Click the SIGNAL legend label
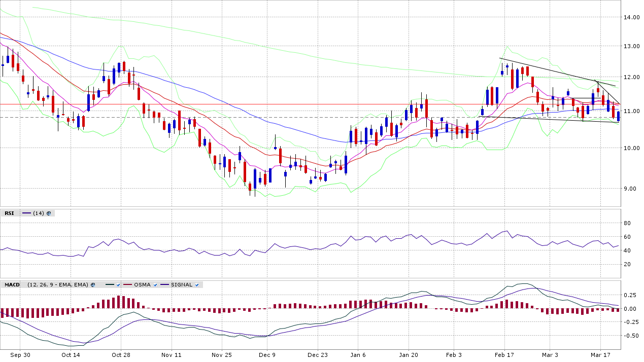644x362 pixels. pos(182,285)
